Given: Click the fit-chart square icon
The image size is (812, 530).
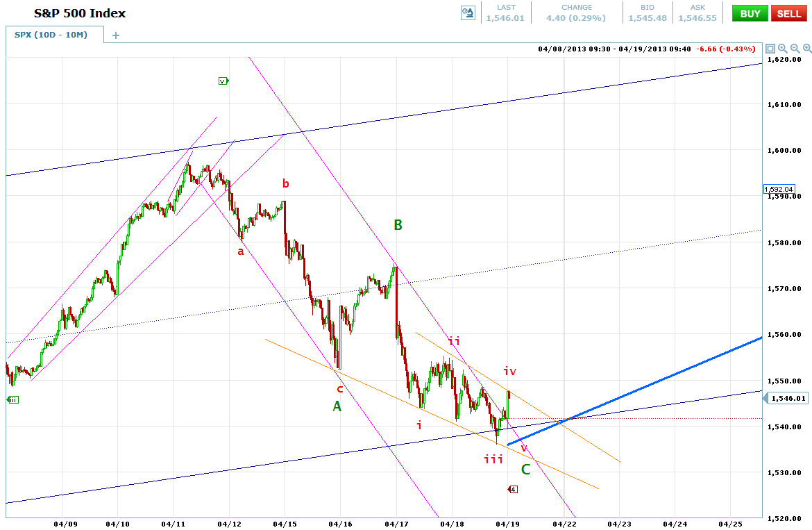Looking at the screenshot, I should point(770,49).
